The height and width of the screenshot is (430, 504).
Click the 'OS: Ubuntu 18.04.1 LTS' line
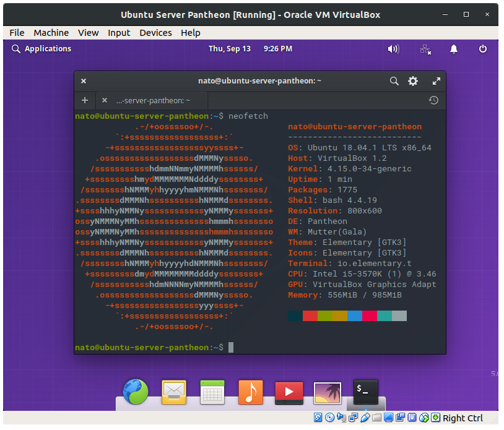[x=359, y=148]
